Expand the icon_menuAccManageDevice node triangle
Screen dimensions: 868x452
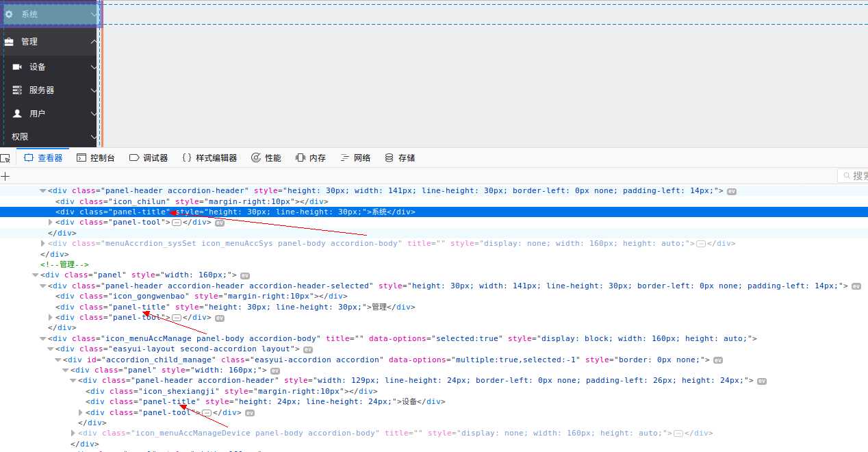(73, 433)
